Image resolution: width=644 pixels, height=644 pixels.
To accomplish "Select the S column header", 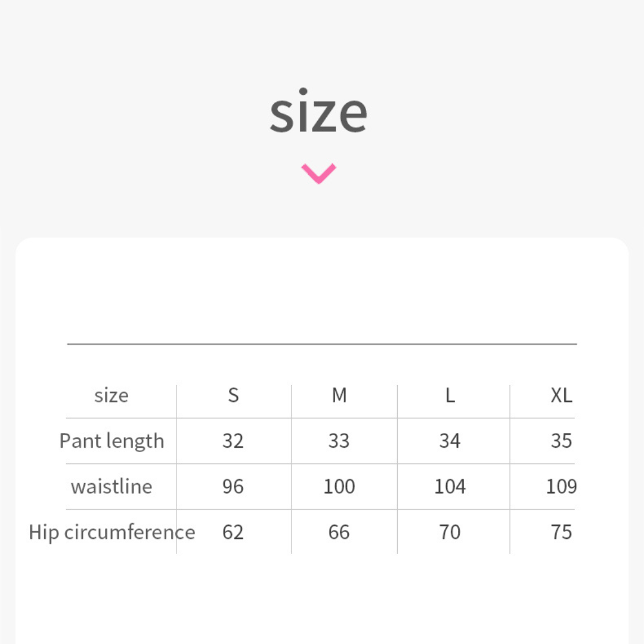I will tap(233, 395).
